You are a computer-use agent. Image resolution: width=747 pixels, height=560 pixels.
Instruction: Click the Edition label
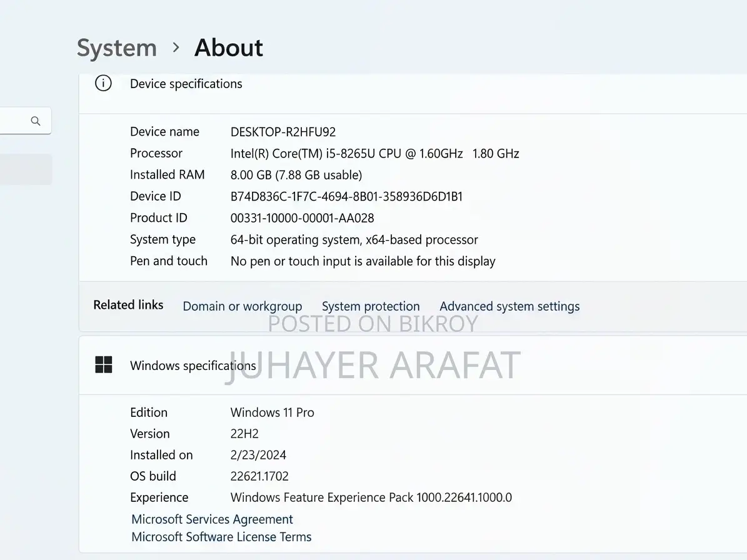pos(149,412)
